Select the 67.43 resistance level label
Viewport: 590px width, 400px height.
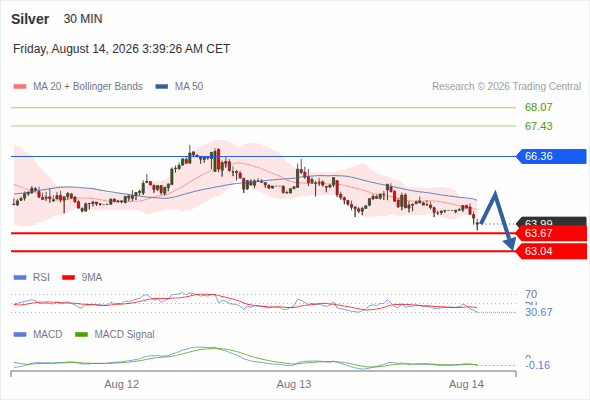[x=539, y=126]
